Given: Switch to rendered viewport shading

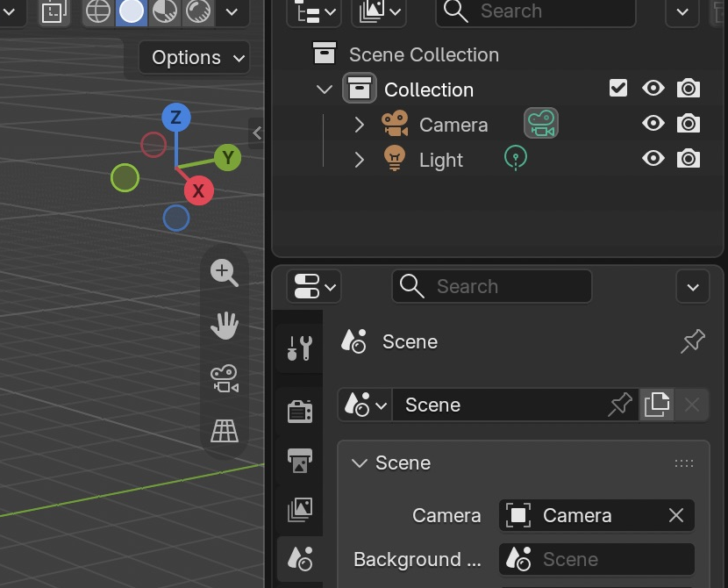Looking at the screenshot, I should click(x=198, y=11).
